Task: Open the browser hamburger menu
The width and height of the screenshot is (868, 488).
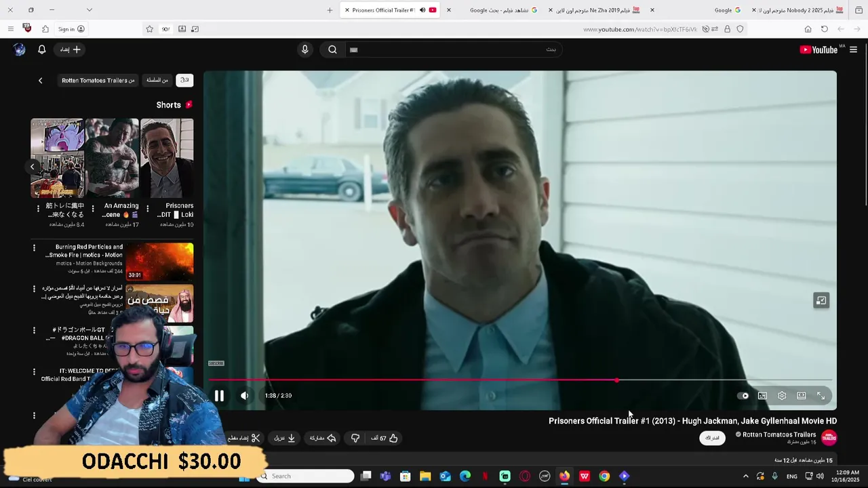Action: [10, 29]
